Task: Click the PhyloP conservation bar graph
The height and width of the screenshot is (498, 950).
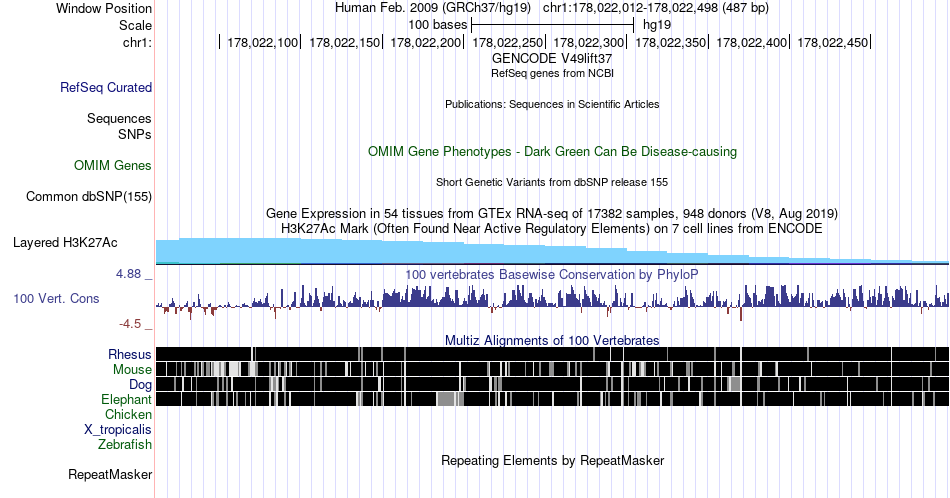Action: [552, 301]
